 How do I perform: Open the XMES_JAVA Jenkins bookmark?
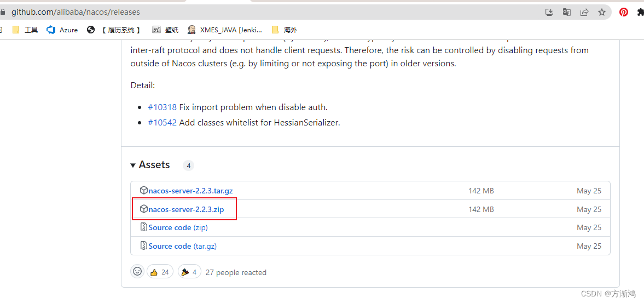click(225, 30)
